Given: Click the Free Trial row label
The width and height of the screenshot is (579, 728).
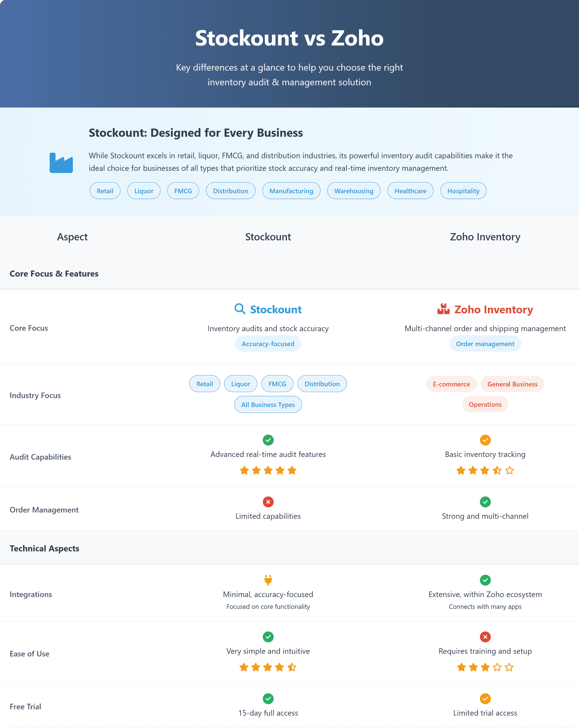Looking at the screenshot, I should 25,706.
